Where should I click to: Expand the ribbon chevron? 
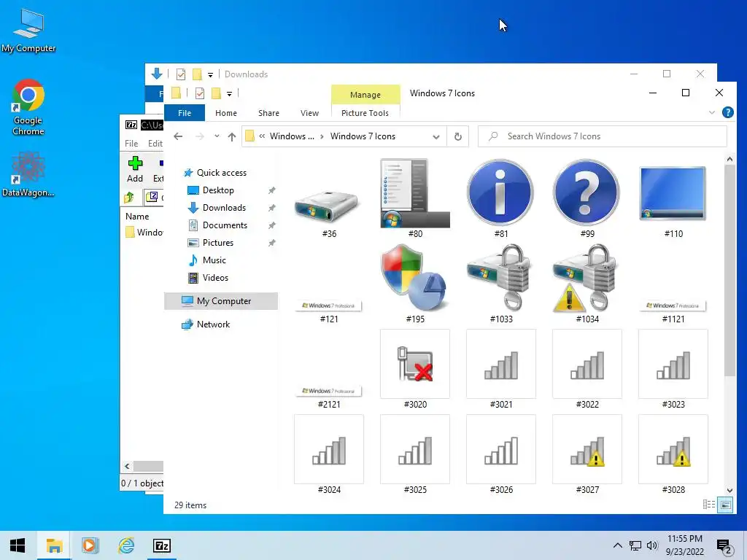712,113
